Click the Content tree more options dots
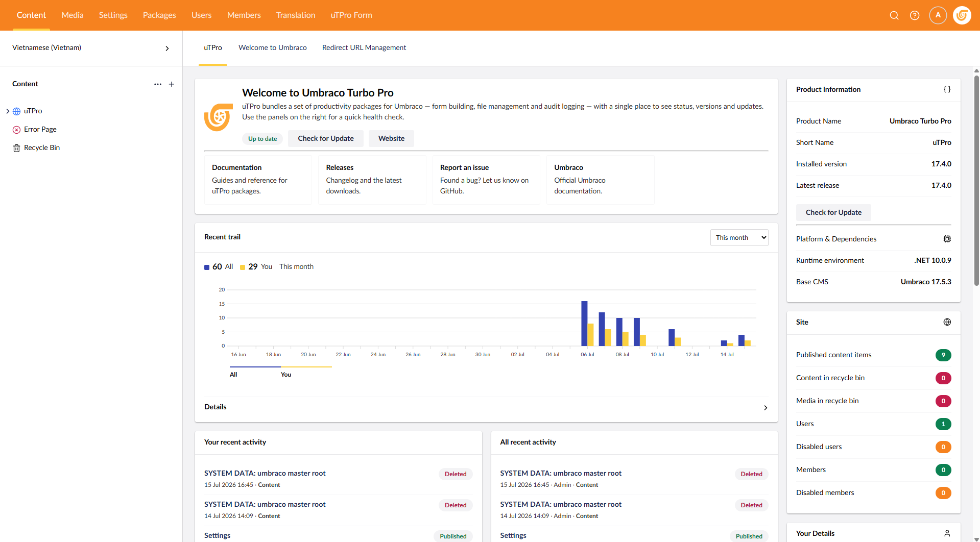 click(x=158, y=84)
